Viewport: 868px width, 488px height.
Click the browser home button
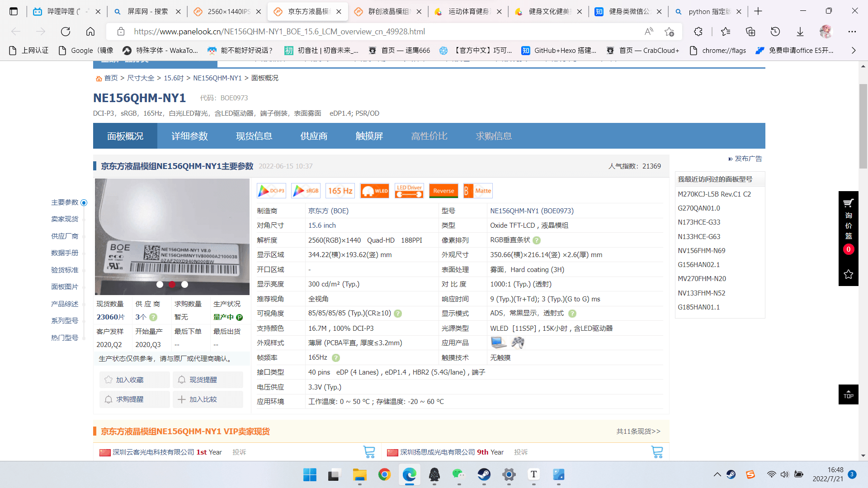[x=90, y=32]
